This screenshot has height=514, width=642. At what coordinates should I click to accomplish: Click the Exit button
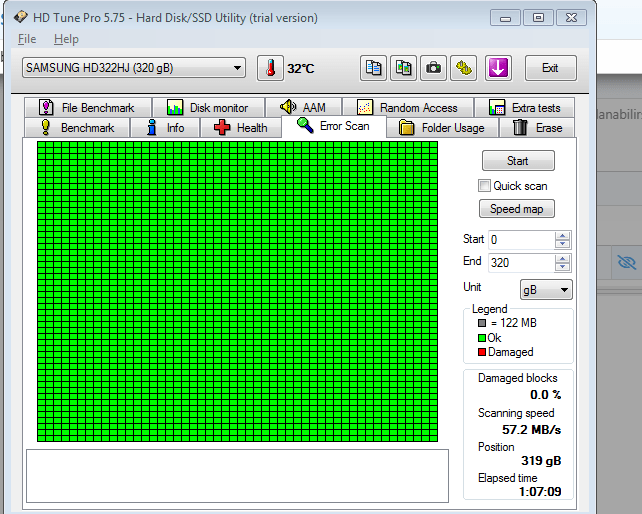pyautogui.click(x=550, y=68)
